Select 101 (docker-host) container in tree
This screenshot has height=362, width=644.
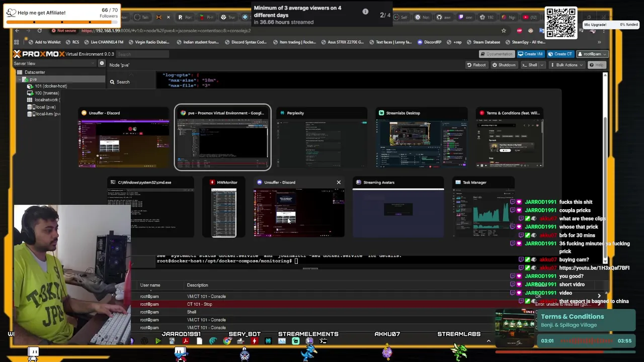(48, 86)
